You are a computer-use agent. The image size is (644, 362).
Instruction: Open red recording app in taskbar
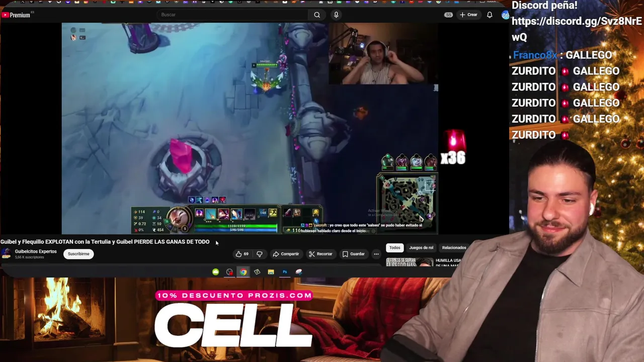point(229,272)
